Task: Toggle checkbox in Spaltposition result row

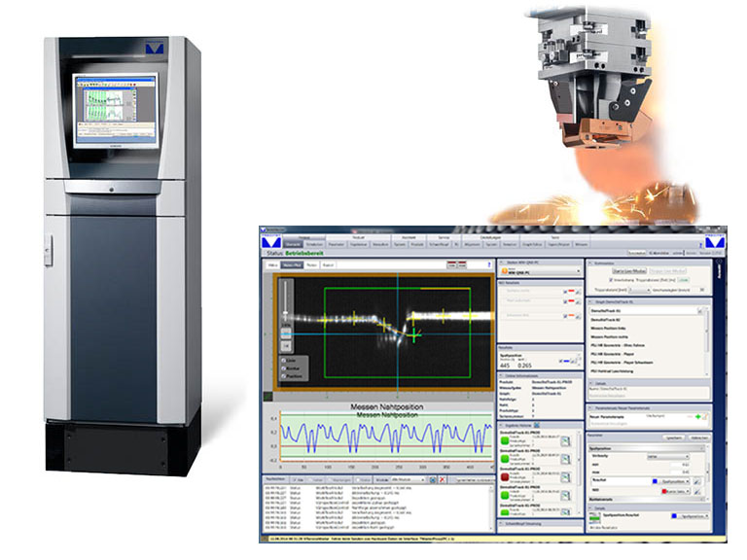Action: (x=560, y=361)
